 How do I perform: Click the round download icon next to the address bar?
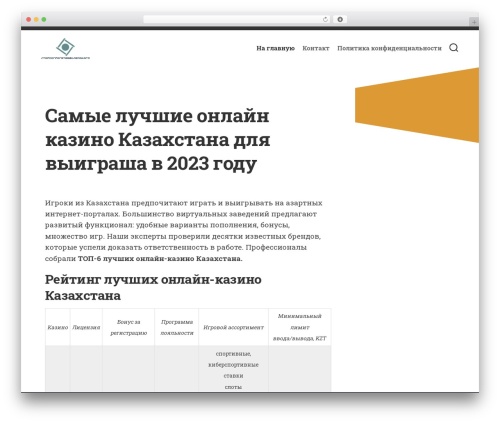coord(340,19)
